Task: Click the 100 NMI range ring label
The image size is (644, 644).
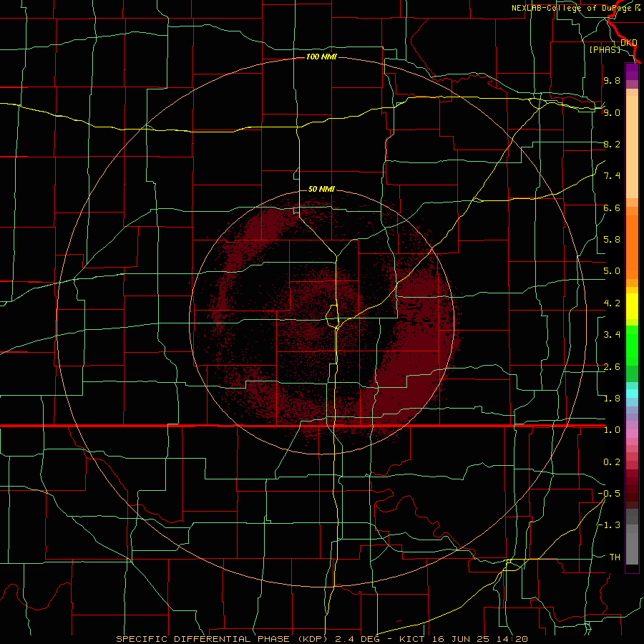Action: pos(321,57)
